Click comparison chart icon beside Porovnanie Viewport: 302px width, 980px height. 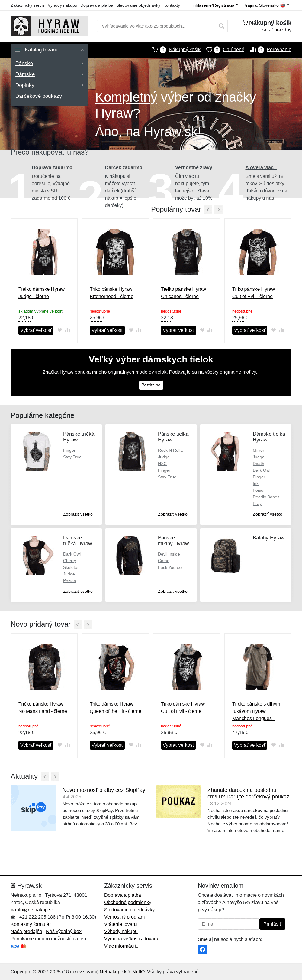pos(253,49)
